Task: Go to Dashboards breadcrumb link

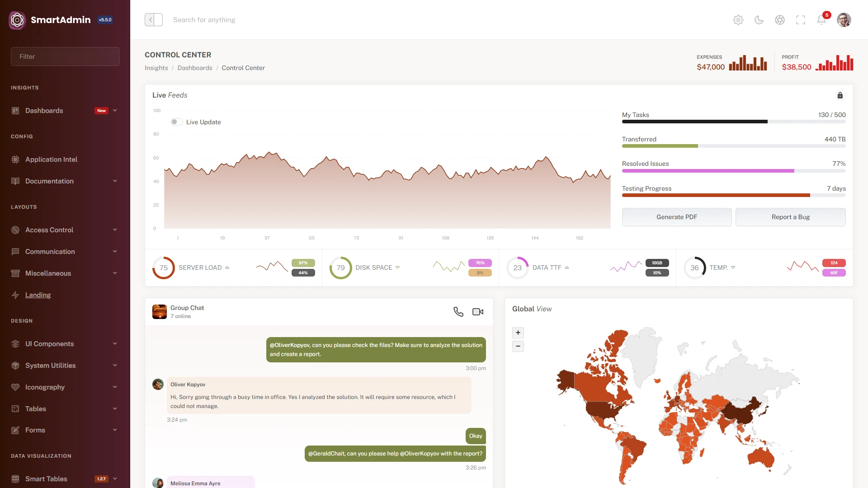Action: (x=195, y=68)
